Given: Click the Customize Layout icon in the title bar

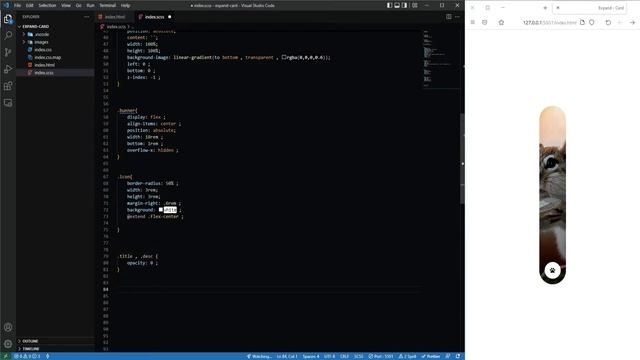Looking at the screenshot, I should pos(415,5).
